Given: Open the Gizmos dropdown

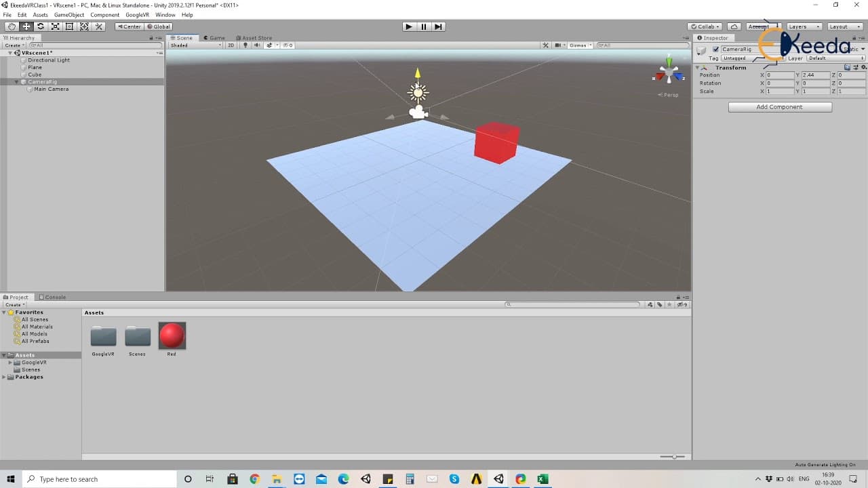Looking at the screenshot, I should point(580,45).
